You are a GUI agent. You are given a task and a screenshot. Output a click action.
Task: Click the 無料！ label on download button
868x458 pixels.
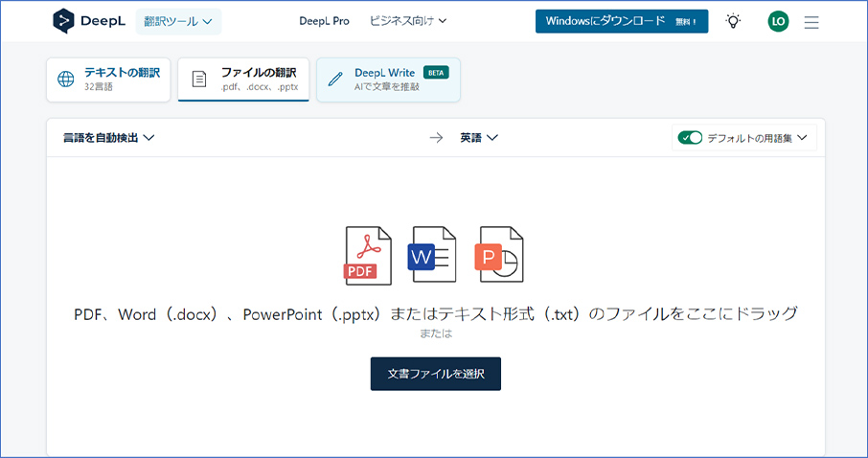[x=686, y=22]
